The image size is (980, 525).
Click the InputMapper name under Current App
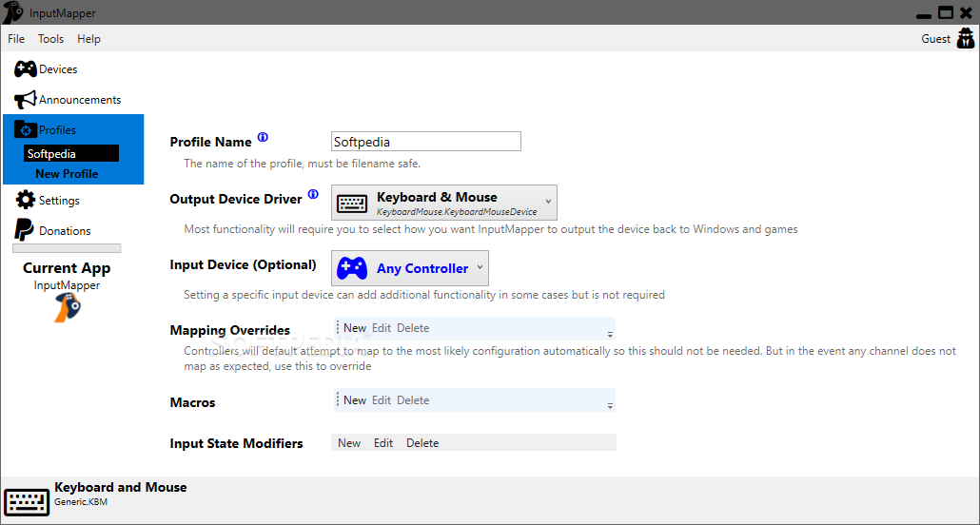pyautogui.click(x=67, y=285)
